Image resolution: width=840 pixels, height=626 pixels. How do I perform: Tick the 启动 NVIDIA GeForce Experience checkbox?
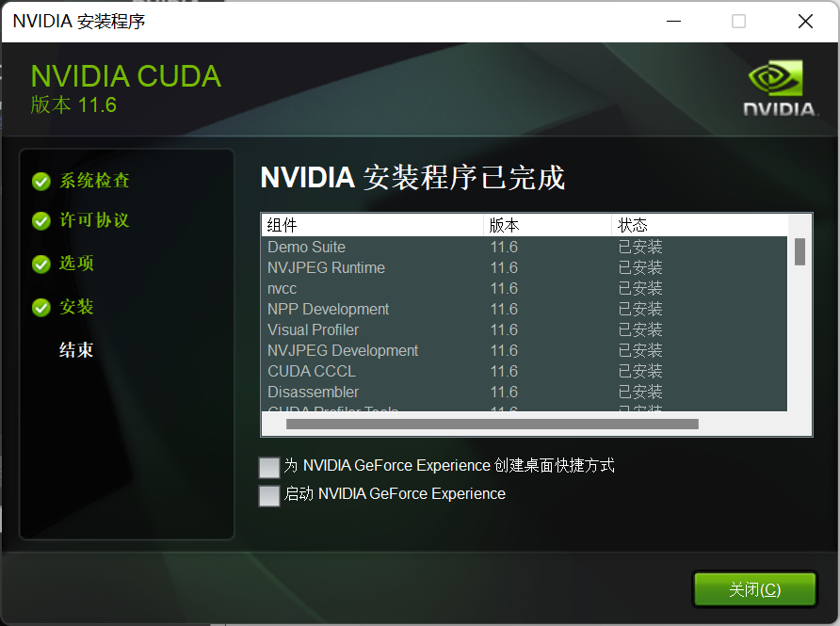tap(269, 495)
